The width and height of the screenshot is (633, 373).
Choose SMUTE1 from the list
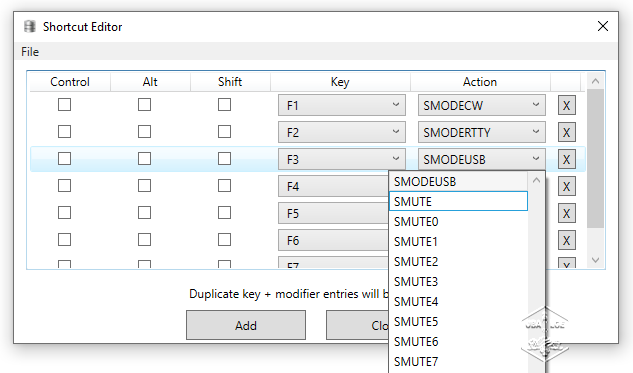(x=458, y=241)
